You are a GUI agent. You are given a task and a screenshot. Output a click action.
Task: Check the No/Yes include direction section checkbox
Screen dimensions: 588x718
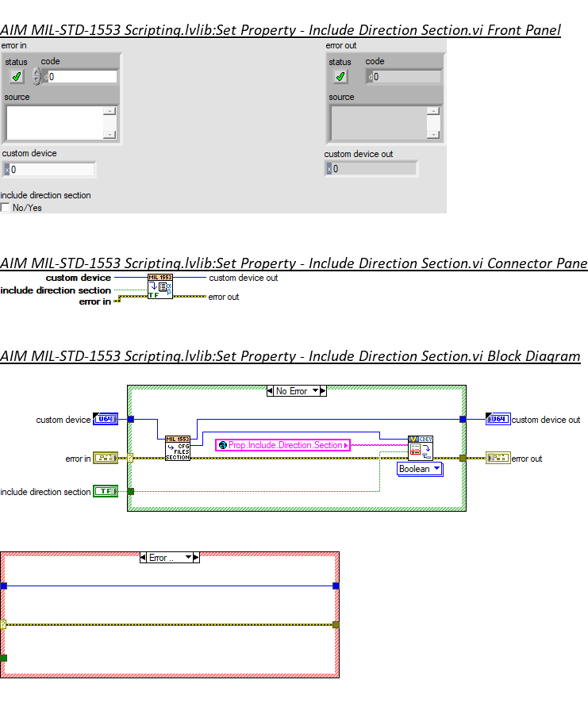click(x=5, y=208)
